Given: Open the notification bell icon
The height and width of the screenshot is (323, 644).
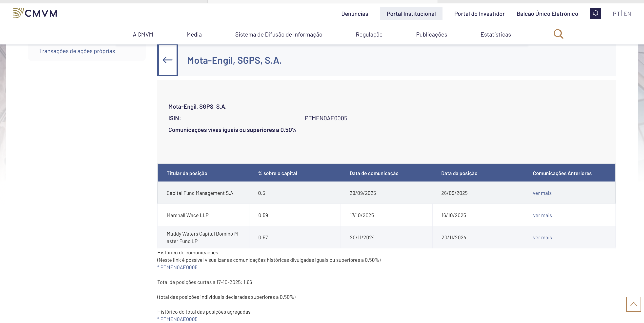Looking at the screenshot, I should click(596, 13).
